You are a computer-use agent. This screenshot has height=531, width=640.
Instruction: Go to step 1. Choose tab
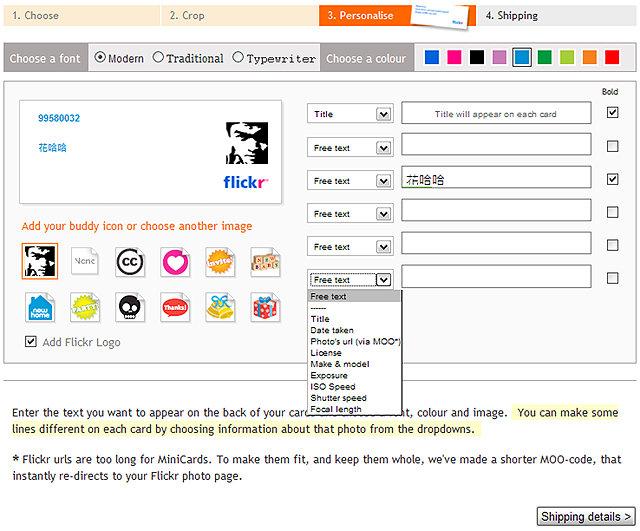click(82, 16)
